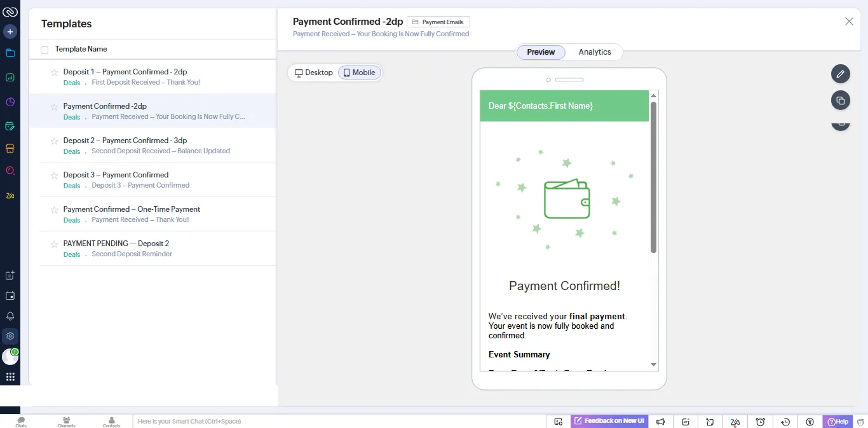868x428 pixels.
Task: Open the recent items history clock icon
Action: click(x=785, y=422)
